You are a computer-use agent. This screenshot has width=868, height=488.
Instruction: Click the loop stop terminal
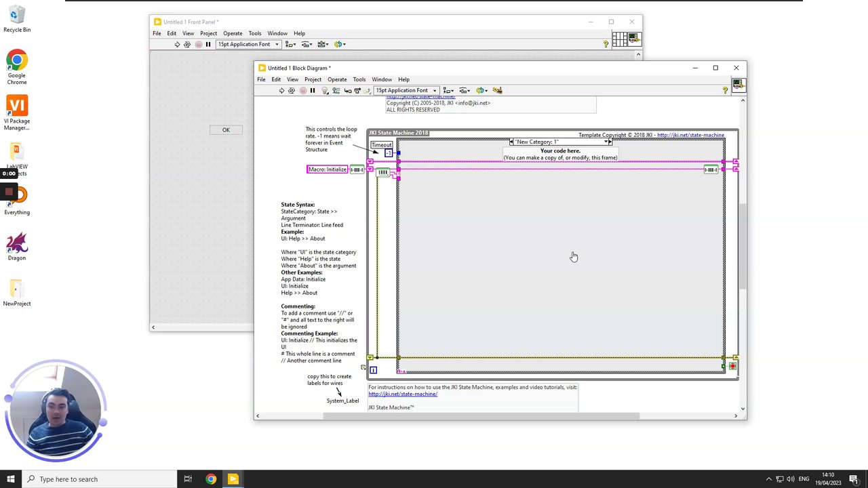pyautogui.click(x=732, y=366)
